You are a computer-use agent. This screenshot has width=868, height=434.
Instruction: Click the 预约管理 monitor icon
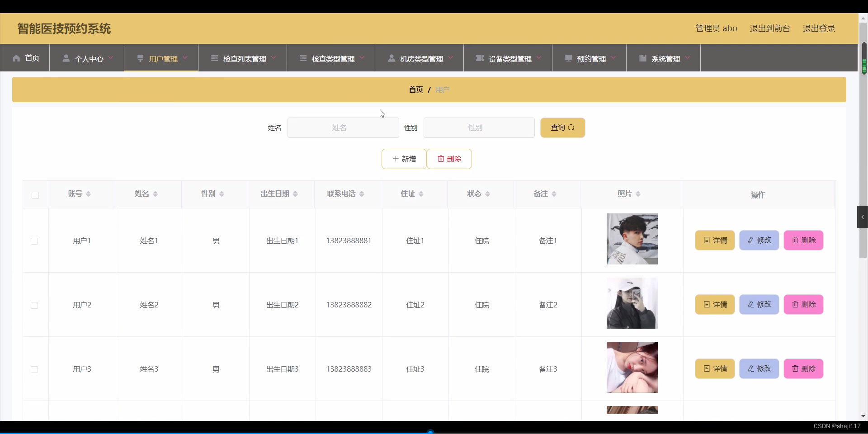569,58
